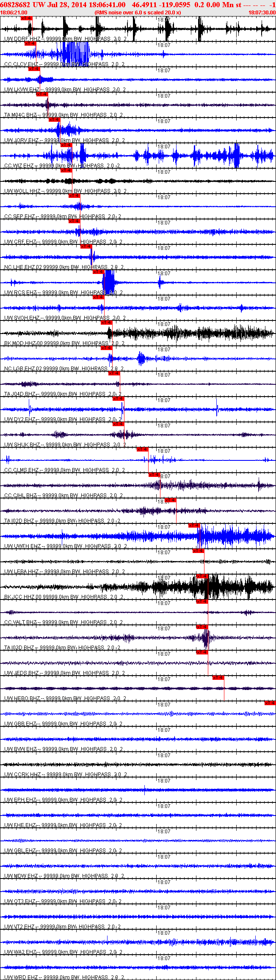Select the arrival pick on the LHE trace

click(86, 246)
